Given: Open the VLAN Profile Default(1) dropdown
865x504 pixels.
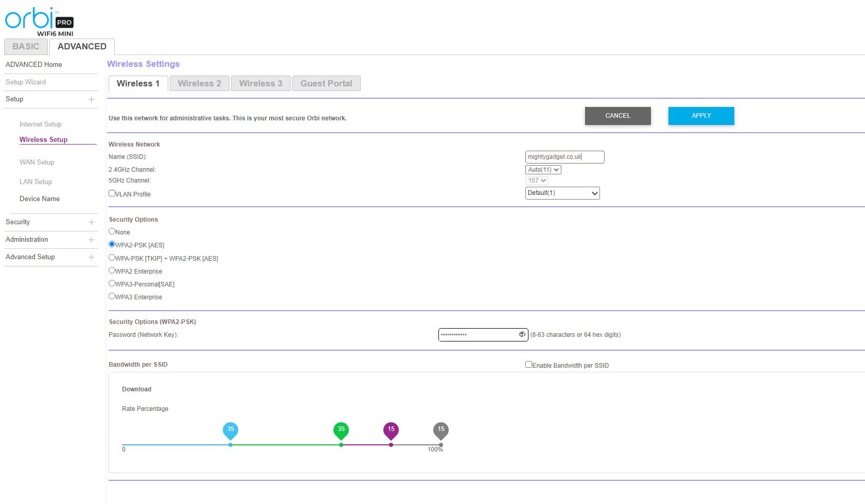Looking at the screenshot, I should coord(562,193).
